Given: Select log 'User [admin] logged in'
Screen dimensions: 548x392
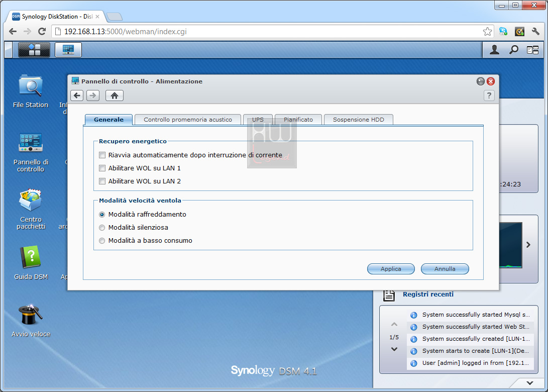Looking at the screenshot, I should click(x=471, y=363).
